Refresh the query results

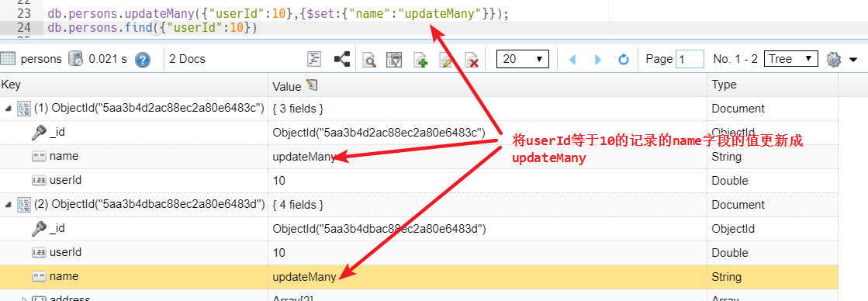tap(624, 59)
